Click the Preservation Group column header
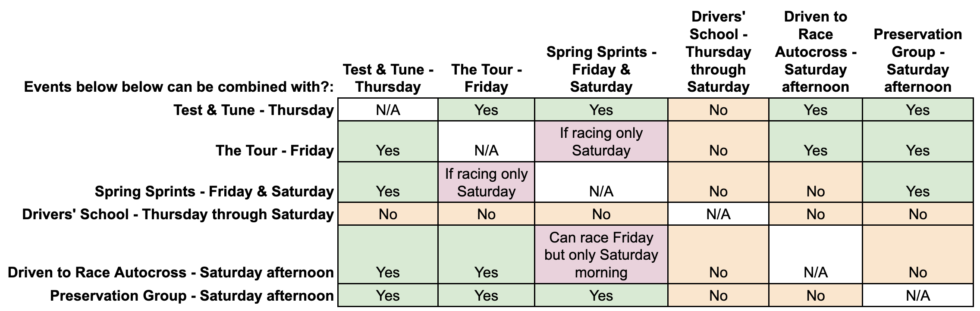Screen dimensions: 980x311 [x=917, y=60]
